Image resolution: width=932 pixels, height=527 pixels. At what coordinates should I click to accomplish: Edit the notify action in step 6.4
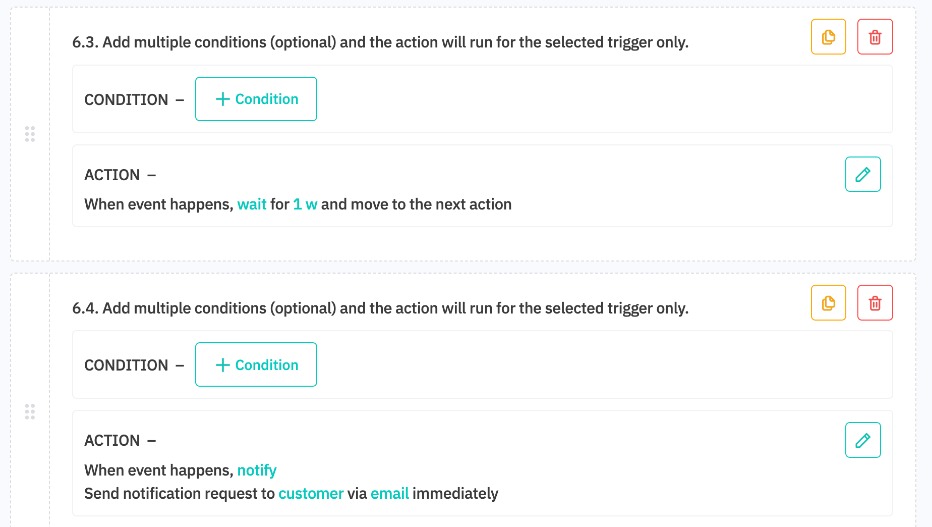(863, 440)
